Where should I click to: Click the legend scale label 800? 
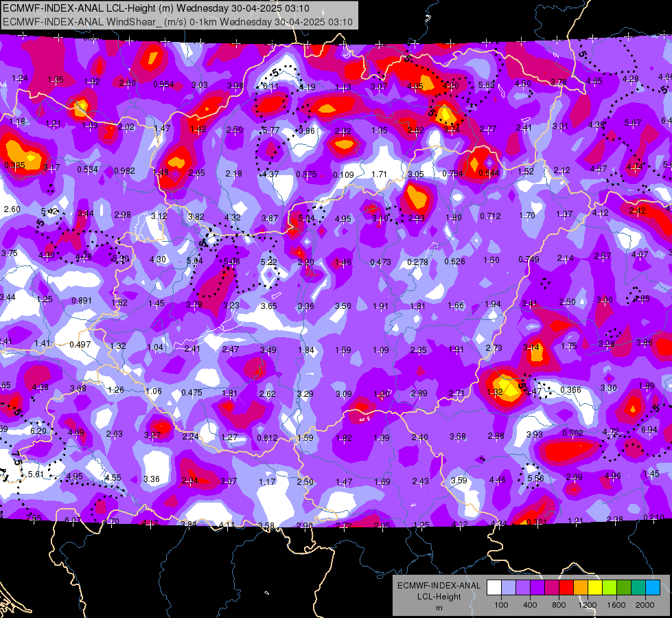coord(559,605)
